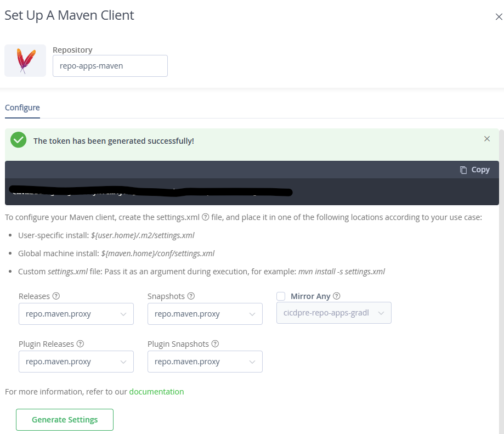Click the settings.xml help icon
Image resolution: width=504 pixels, height=434 pixels.
click(x=205, y=217)
